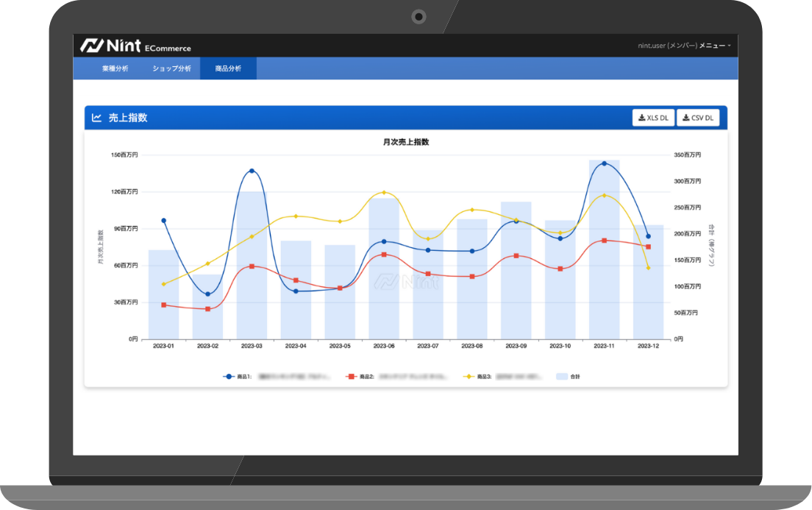Download the chart data as CSV
This screenshot has height=510, width=812.
tap(698, 118)
